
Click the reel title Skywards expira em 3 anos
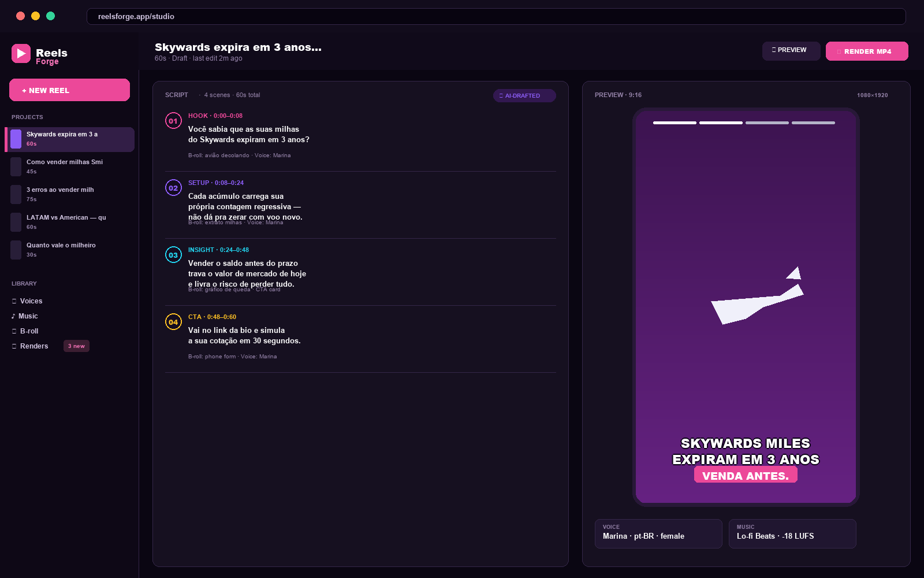[x=238, y=47]
